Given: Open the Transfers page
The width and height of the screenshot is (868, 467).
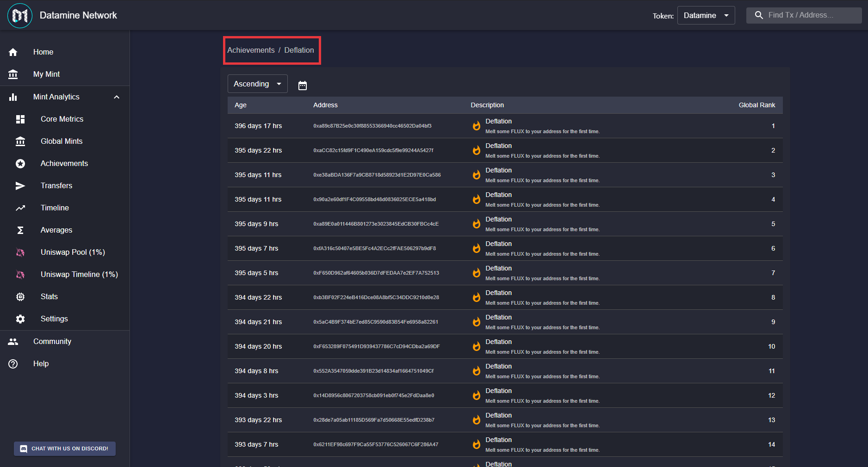Looking at the screenshot, I should pos(65,186).
